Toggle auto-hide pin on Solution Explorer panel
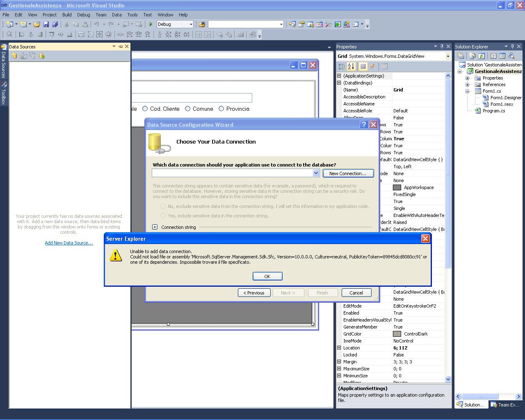525x420 pixels. point(512,46)
